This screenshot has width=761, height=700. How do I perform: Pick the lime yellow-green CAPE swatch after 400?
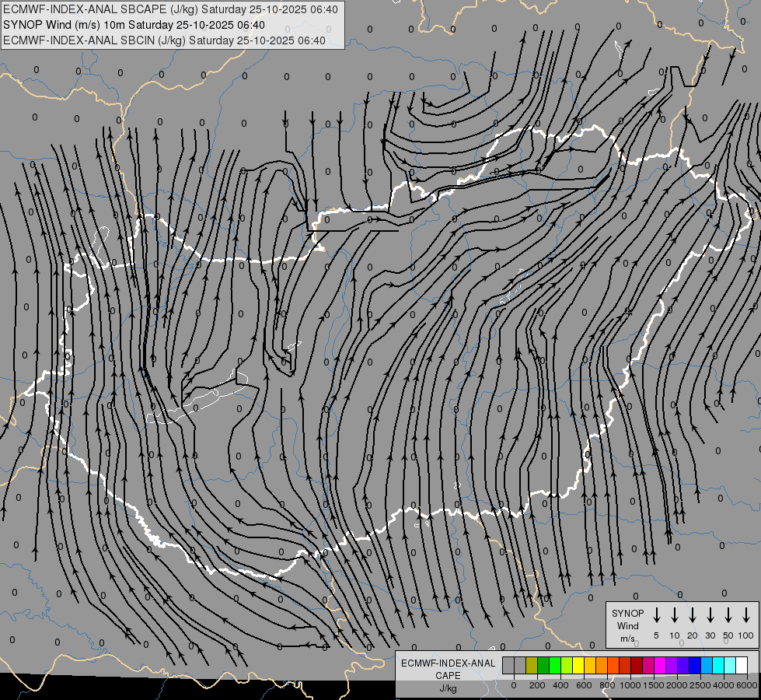567,665
